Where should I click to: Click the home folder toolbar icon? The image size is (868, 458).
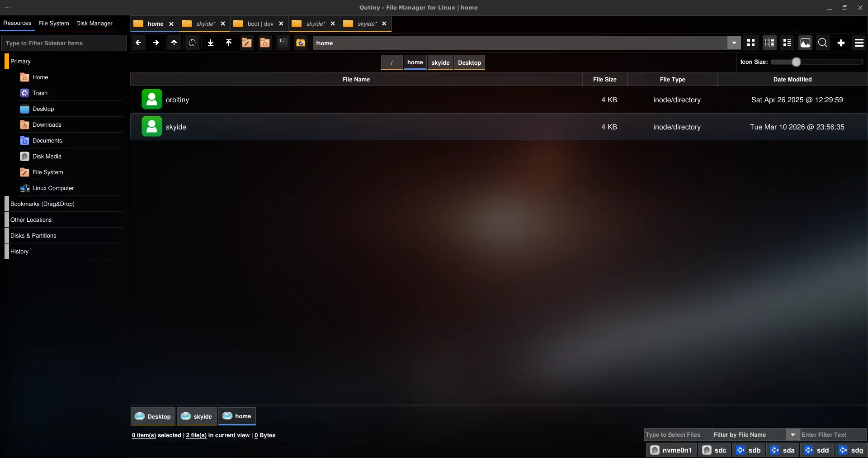[x=265, y=43]
